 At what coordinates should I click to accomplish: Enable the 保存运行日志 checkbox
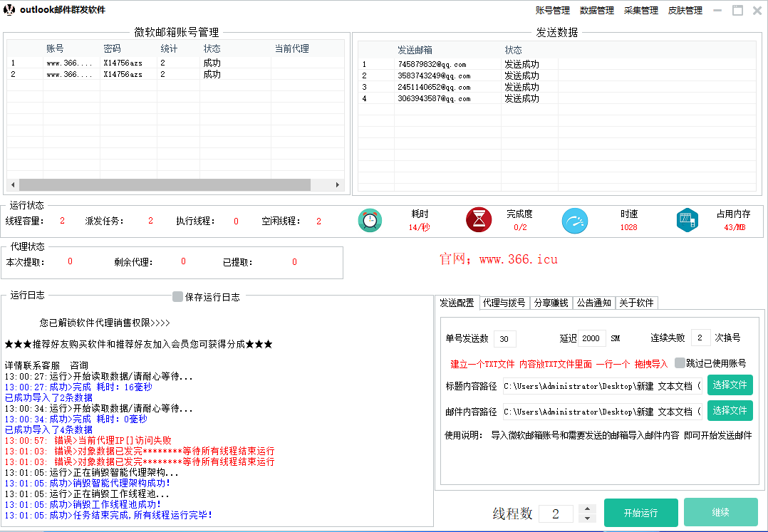click(178, 297)
